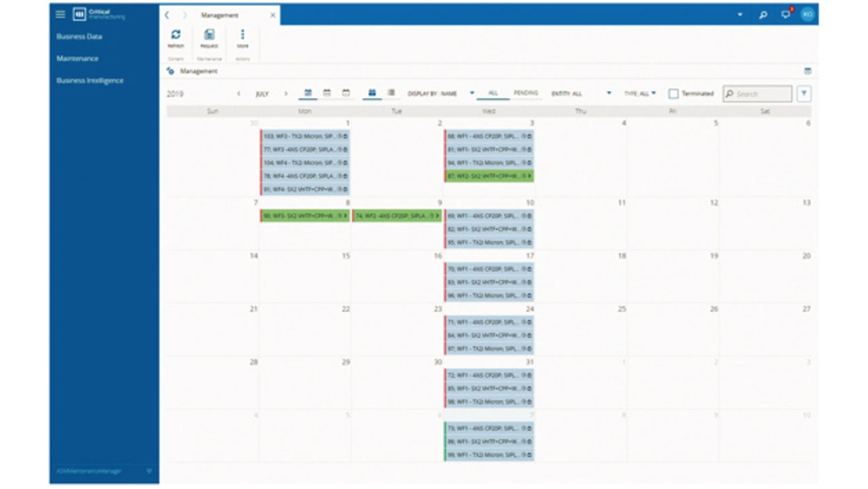The image size is (868, 489).
Task: Close the Management tab
Action: 273,15
